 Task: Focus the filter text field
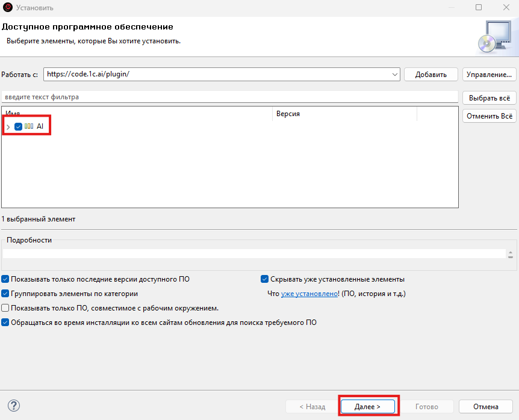[x=230, y=97]
